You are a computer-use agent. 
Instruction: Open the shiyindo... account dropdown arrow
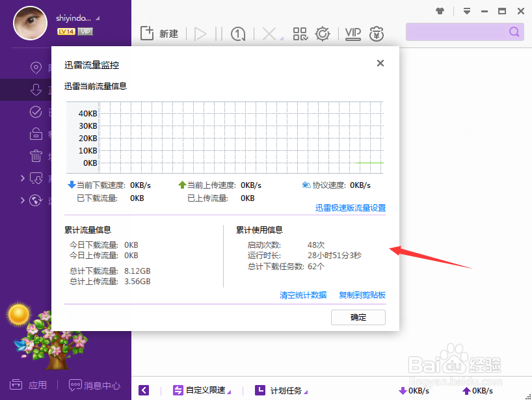click(98, 18)
